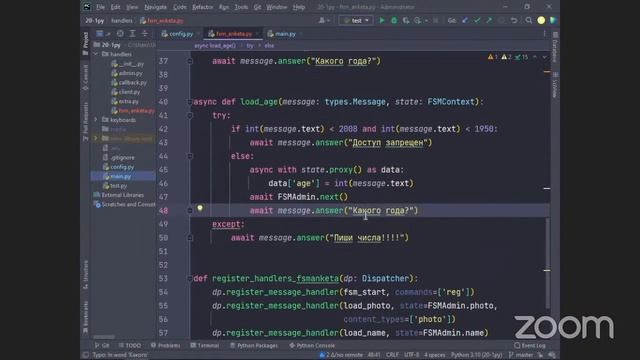Screen dimensions: 640x360
Task: Open the TODO tool window
Action: 130,345
